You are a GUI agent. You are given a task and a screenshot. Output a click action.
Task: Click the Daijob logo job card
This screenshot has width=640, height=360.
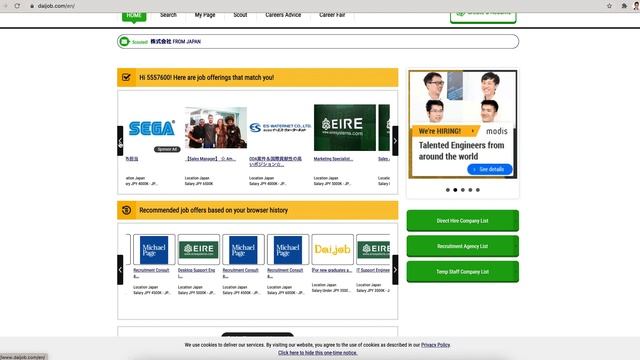click(x=332, y=249)
